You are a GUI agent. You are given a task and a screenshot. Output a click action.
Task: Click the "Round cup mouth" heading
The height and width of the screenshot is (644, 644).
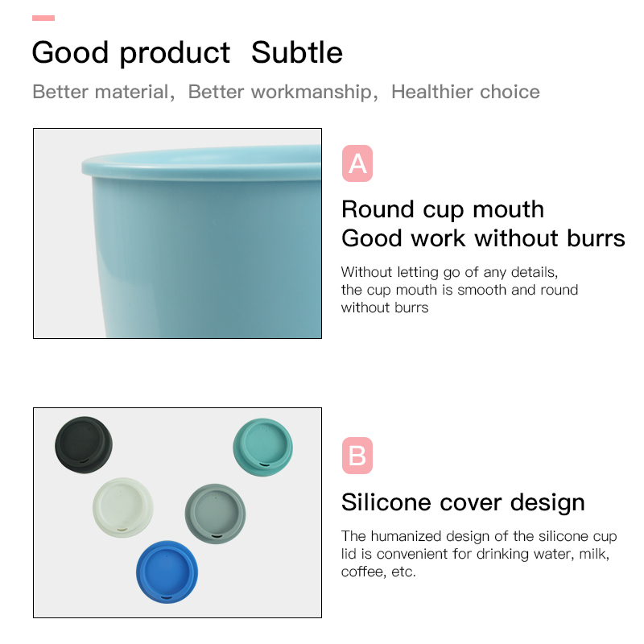pyautogui.click(x=443, y=209)
